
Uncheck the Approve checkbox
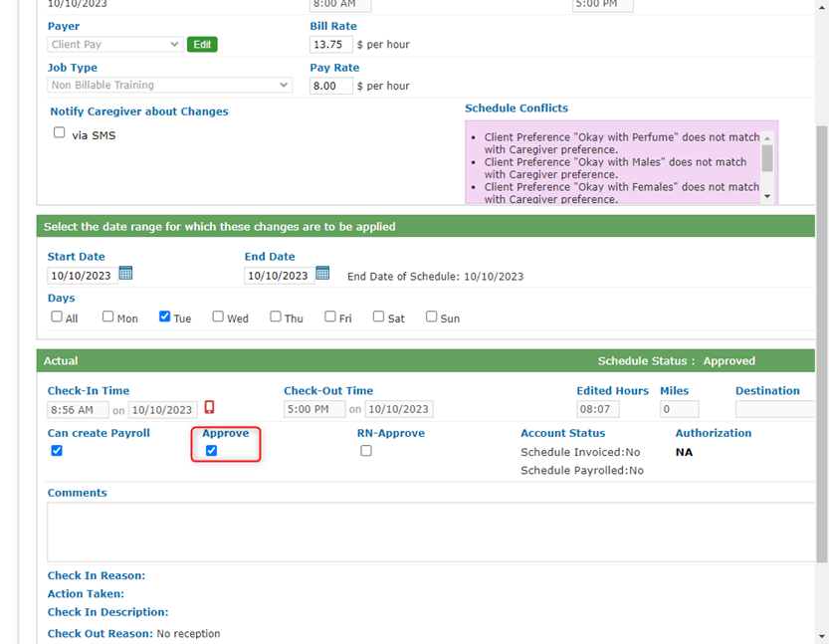pos(211,451)
